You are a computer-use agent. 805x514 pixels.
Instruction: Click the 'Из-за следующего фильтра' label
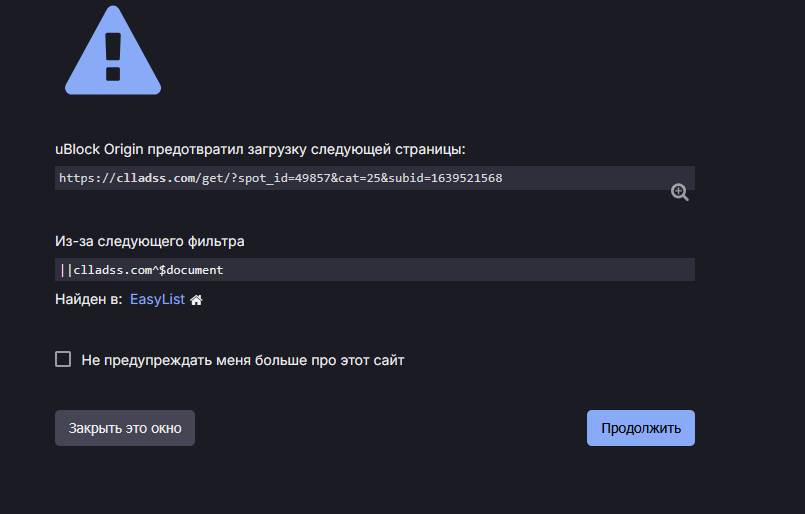(x=149, y=241)
